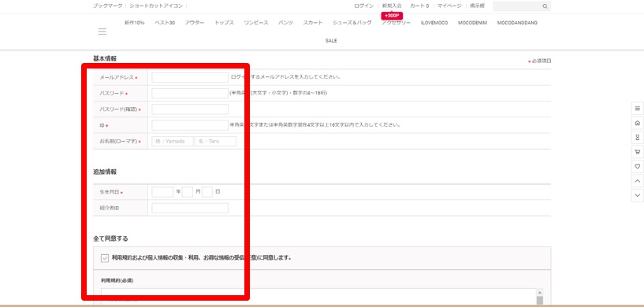Click the search magnifier icon

(x=545, y=6)
